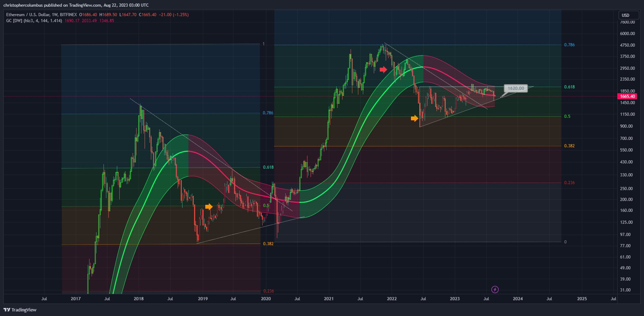Click the 2023 label on the time axis

click(454, 298)
